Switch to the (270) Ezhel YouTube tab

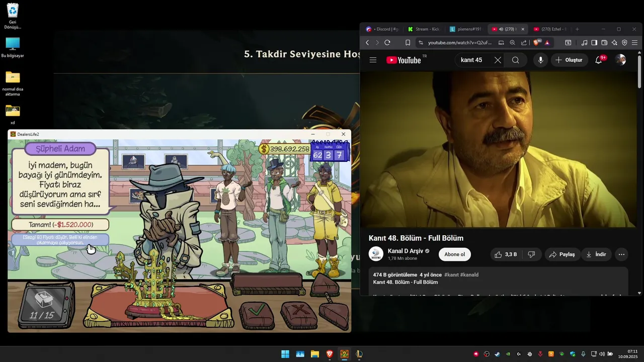coord(549,29)
